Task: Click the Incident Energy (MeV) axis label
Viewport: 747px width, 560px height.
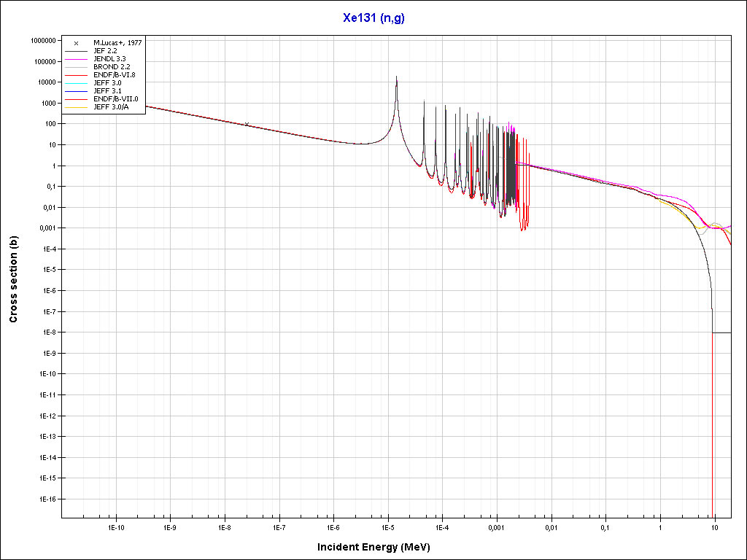Action: coord(379,547)
